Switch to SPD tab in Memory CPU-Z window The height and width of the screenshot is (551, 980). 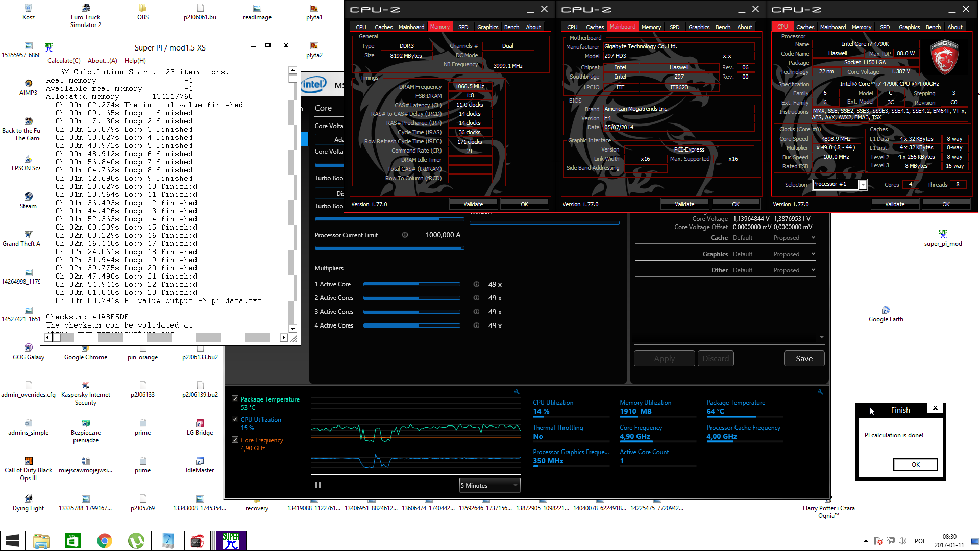(463, 27)
